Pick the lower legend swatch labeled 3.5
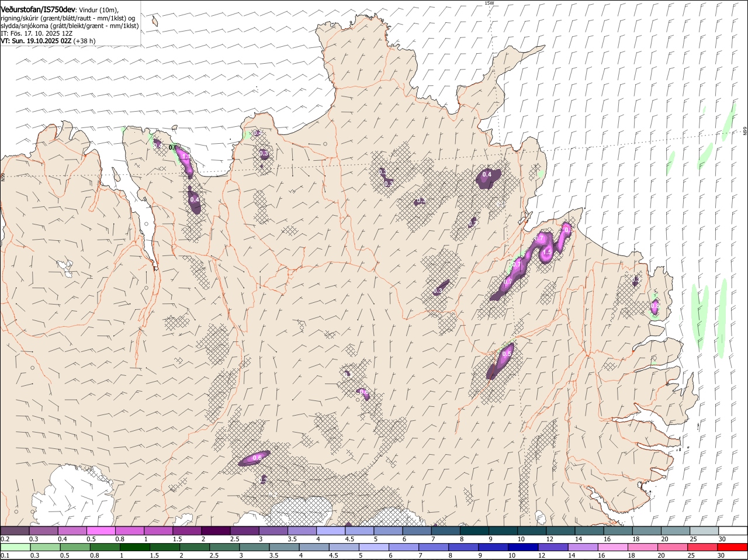 283,547
